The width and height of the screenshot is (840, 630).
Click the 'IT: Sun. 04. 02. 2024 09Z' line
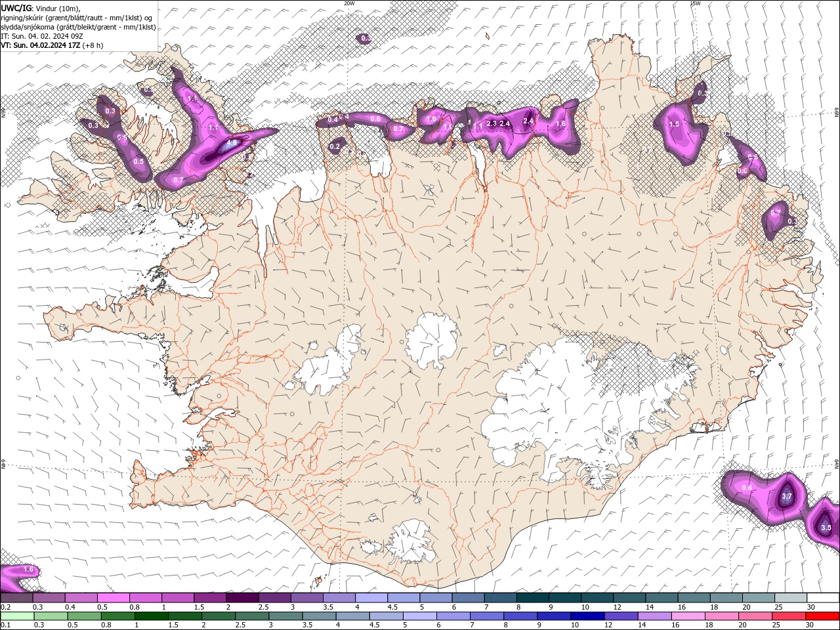42,37
